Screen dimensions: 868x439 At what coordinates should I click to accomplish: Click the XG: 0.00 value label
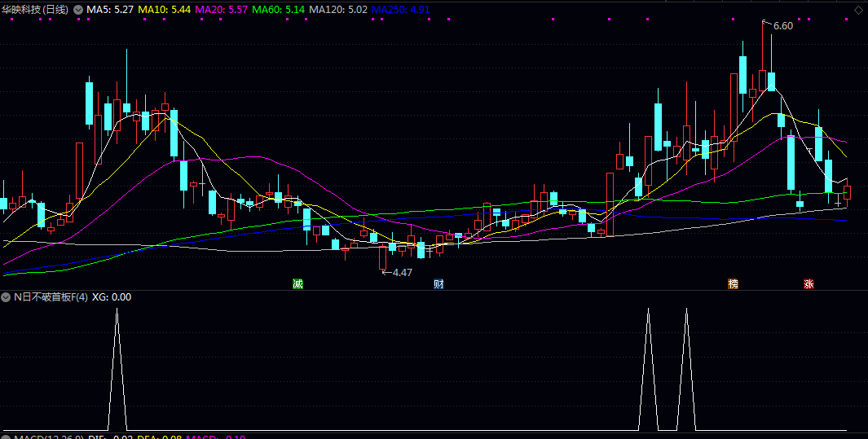(112, 297)
